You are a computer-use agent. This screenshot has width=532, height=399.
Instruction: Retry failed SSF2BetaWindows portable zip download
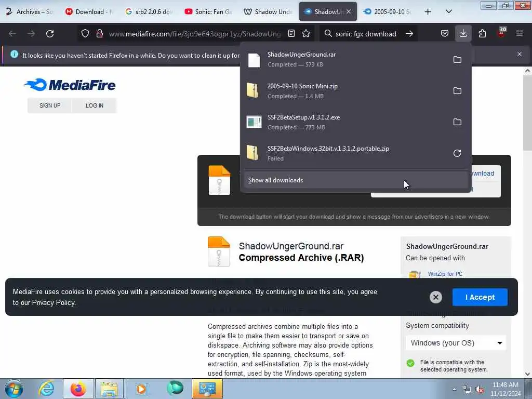[457, 153]
